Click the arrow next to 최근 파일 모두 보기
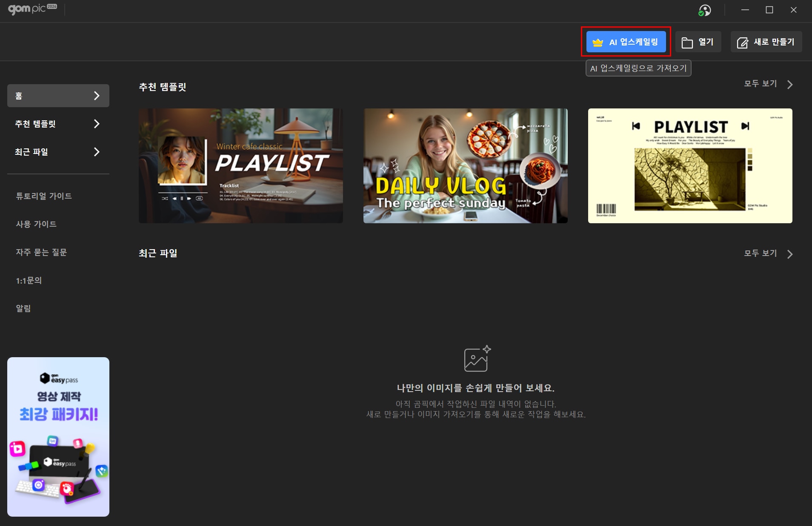 [x=790, y=254]
